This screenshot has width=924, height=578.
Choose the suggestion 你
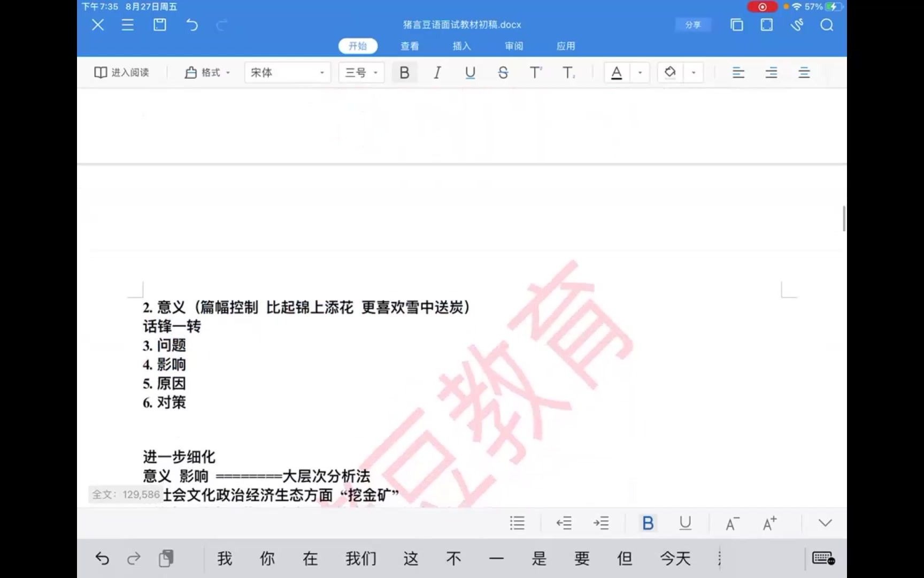point(267,559)
